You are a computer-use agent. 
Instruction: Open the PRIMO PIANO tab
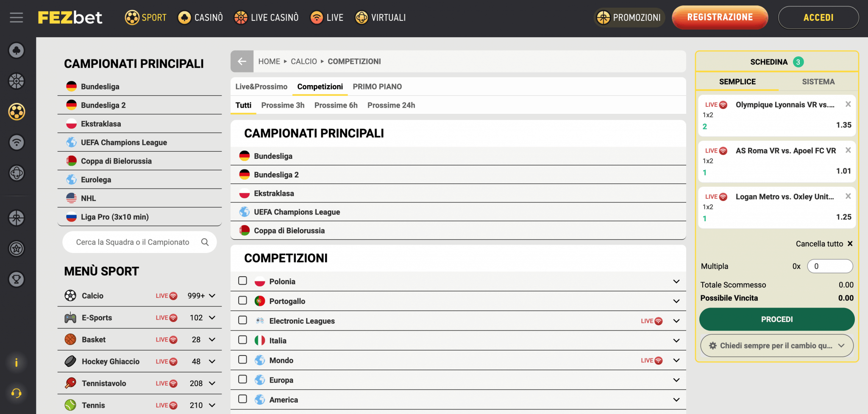tap(377, 86)
